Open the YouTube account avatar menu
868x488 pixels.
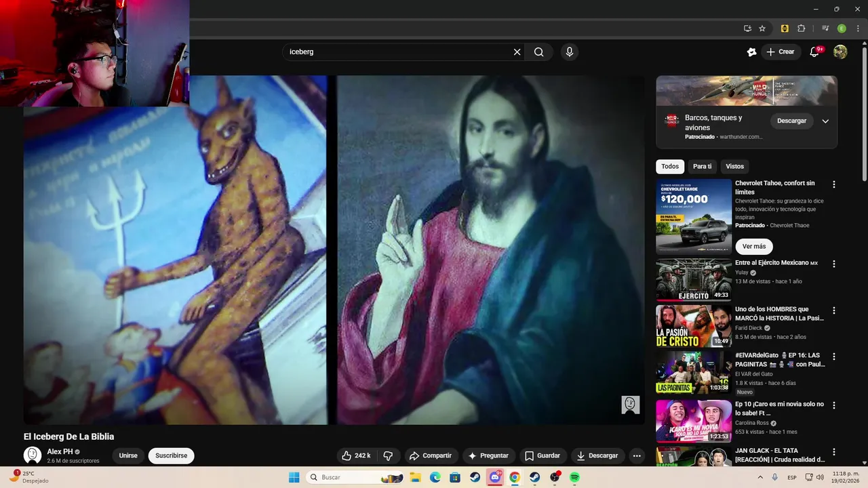click(840, 52)
